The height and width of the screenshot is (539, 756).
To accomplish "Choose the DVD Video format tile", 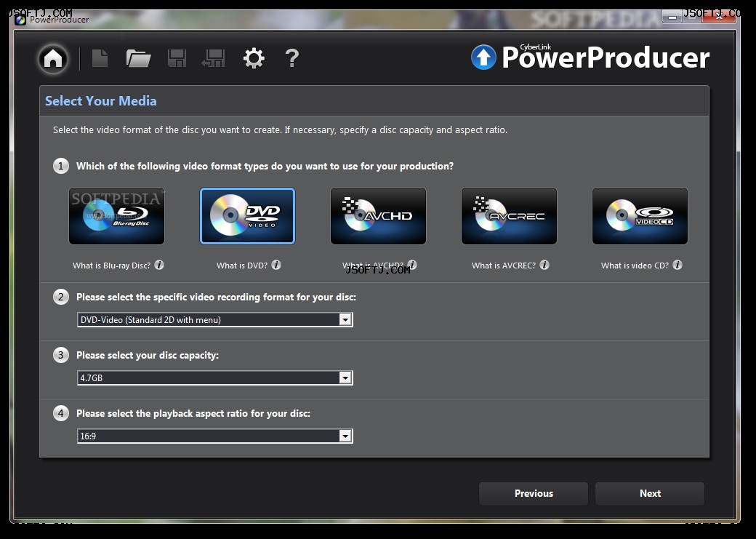I will point(247,216).
